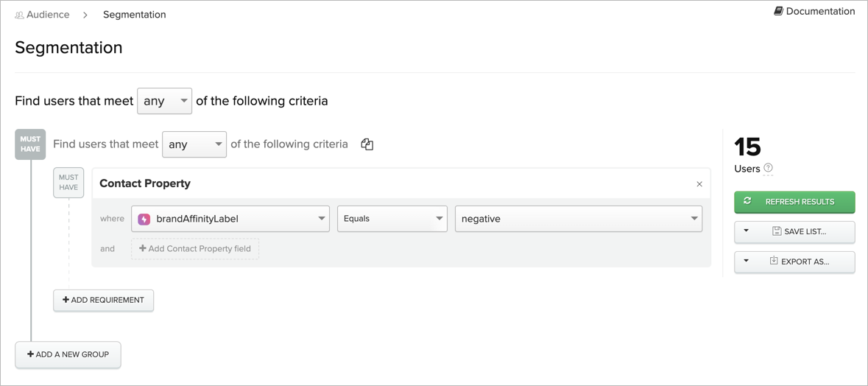Click the Audience people icon

point(19,15)
